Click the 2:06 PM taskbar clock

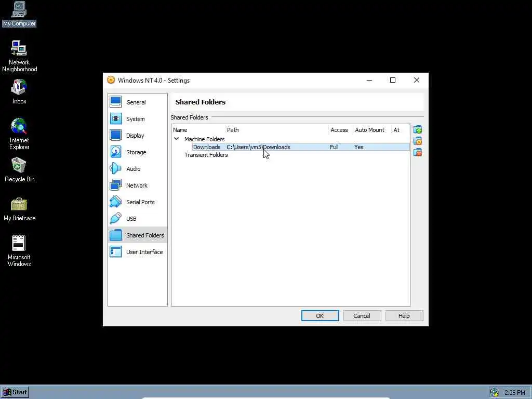(515, 393)
